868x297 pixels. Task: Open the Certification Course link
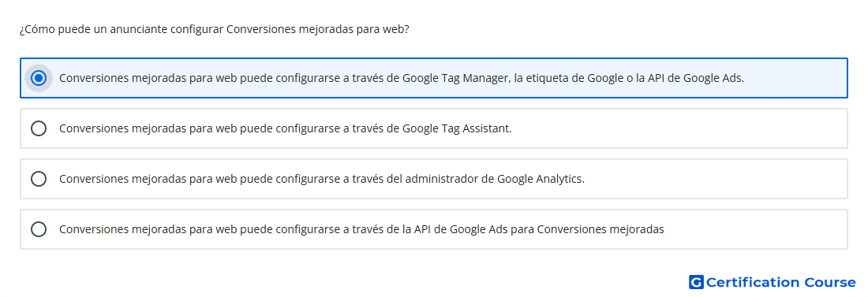(x=773, y=282)
